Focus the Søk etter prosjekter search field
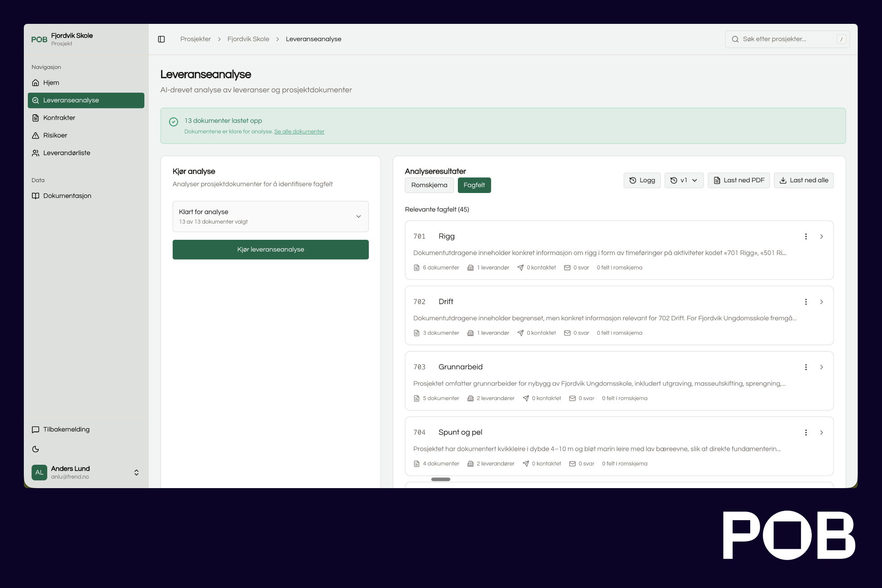882x588 pixels. pos(786,39)
